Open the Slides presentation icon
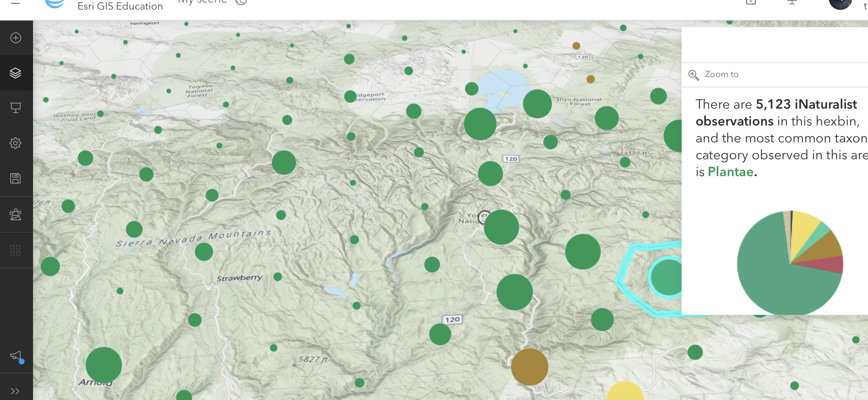Screen dimensions: 868x400 (x=16, y=108)
